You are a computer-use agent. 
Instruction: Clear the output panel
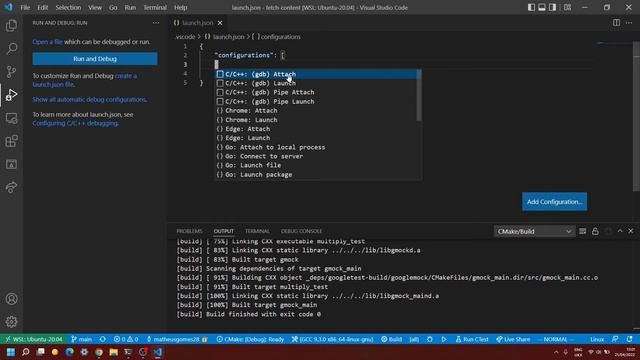point(582,231)
